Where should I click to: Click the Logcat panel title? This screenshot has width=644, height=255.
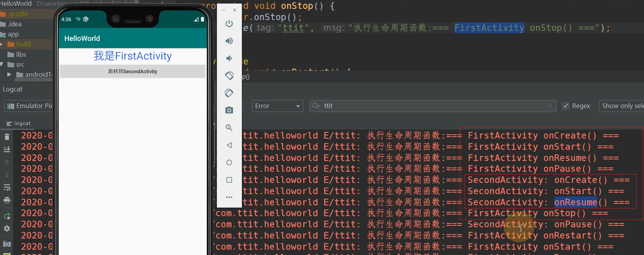coord(13,89)
